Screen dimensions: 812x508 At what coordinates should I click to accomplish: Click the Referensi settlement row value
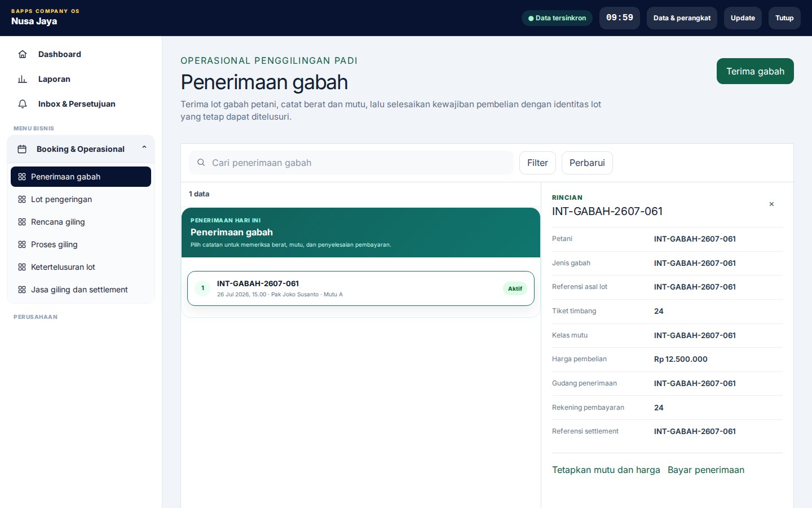[695, 431]
